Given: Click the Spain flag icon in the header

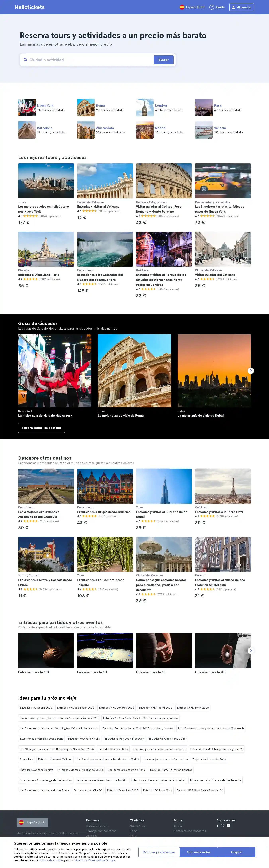Looking at the screenshot, I should click(x=182, y=7).
